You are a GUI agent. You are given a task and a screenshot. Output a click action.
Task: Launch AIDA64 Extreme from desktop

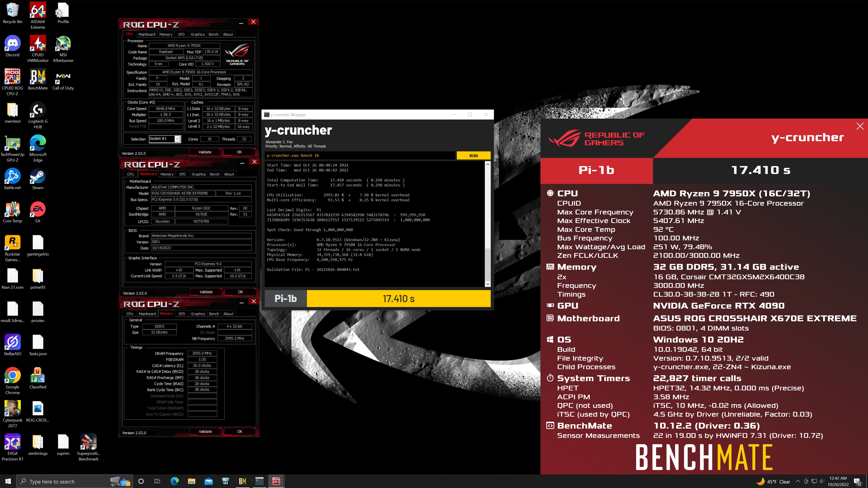point(38,16)
